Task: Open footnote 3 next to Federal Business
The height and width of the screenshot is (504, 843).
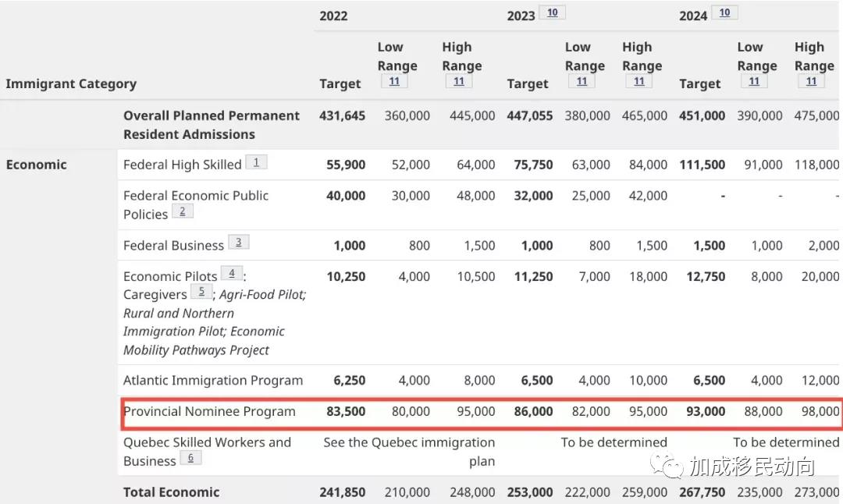Action: [239, 243]
